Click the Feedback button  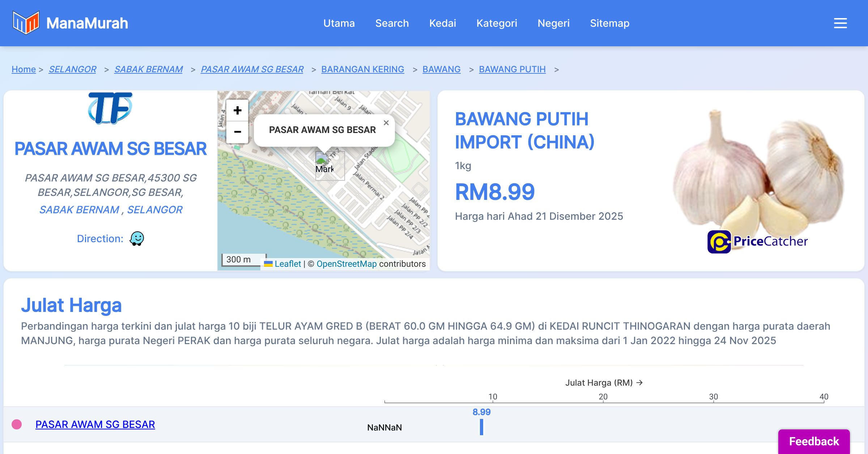tap(814, 441)
